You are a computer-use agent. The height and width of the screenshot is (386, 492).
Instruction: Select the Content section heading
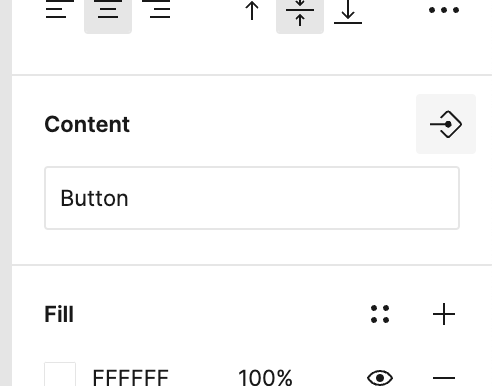tap(87, 124)
